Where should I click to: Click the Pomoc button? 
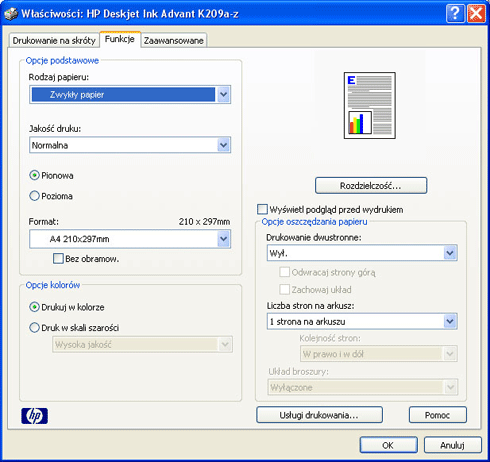point(437,415)
